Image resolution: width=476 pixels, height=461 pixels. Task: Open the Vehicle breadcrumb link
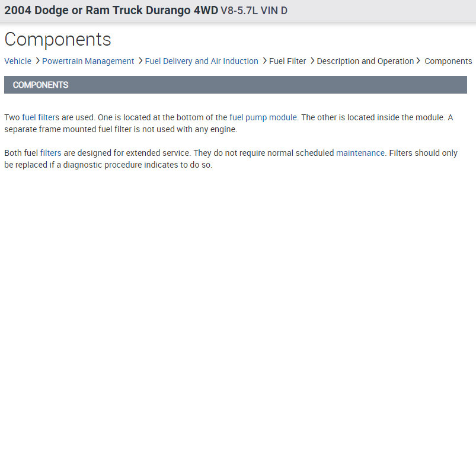[18, 61]
